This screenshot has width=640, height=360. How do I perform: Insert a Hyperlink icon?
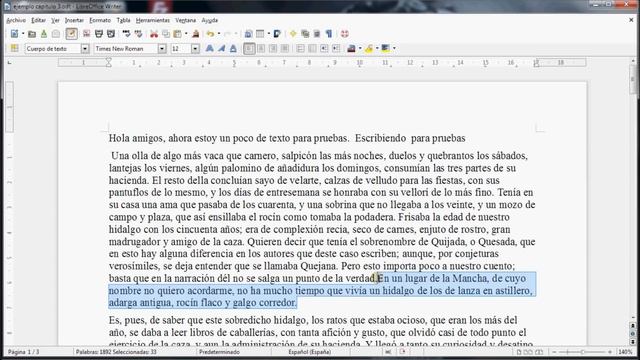point(248,34)
